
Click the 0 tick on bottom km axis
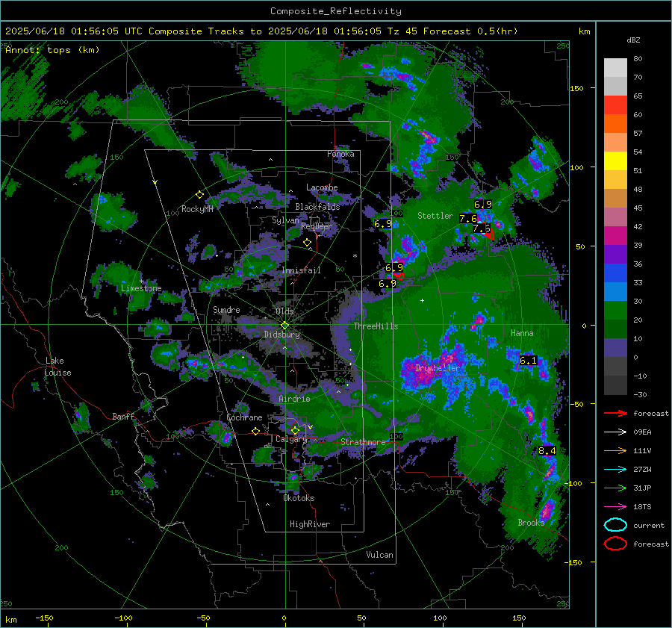click(x=284, y=618)
